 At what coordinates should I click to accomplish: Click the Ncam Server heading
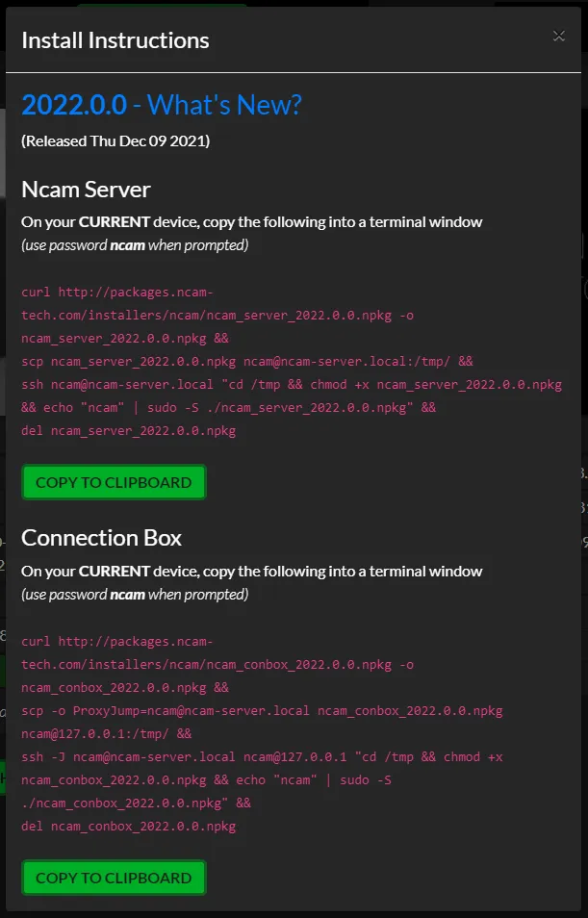tap(86, 190)
